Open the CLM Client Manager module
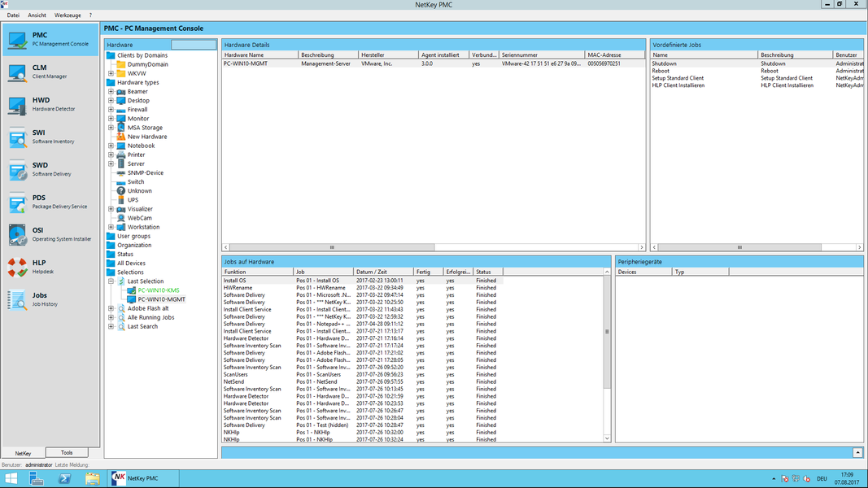Viewport: 868px width, 488px height. pos(37,73)
